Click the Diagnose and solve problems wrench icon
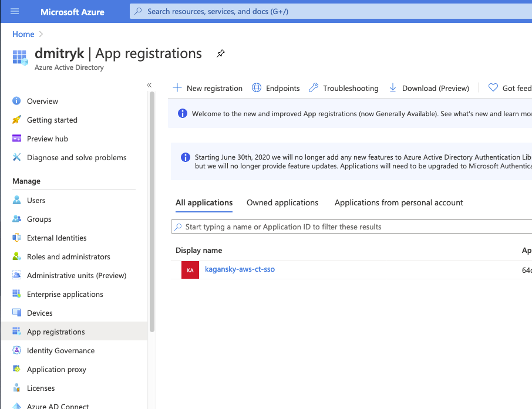Screen dimensions: 532x409 16,157
